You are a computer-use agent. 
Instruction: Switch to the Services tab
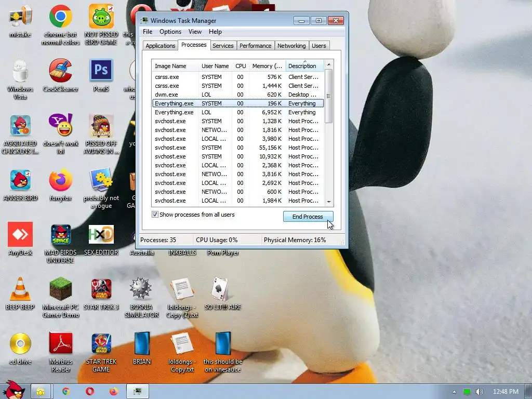[223, 46]
